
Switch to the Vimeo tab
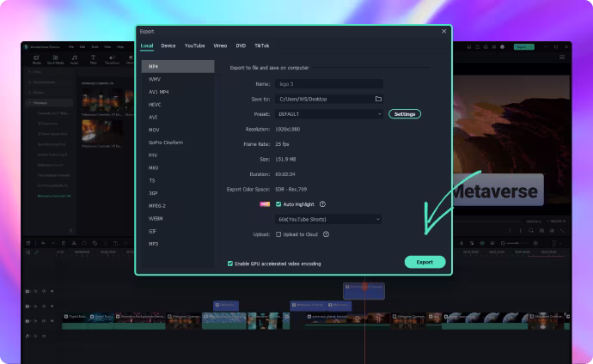(220, 45)
